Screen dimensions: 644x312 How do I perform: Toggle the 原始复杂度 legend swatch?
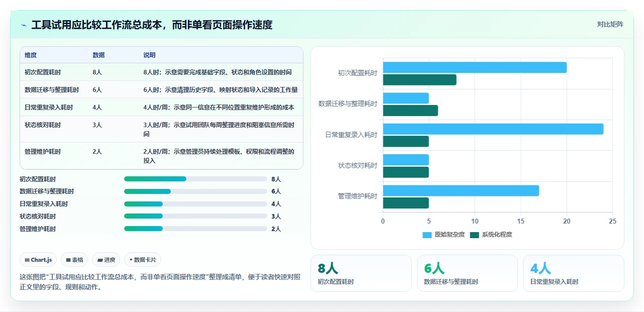[427, 235]
